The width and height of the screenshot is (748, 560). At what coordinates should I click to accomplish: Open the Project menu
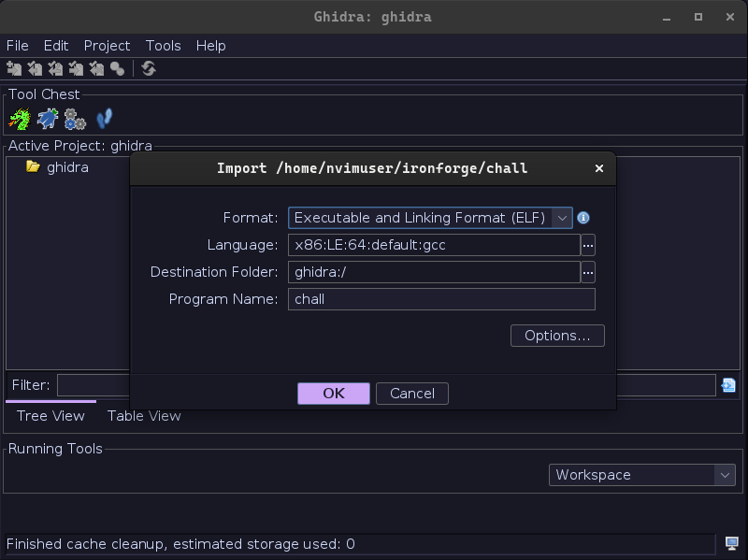107,46
